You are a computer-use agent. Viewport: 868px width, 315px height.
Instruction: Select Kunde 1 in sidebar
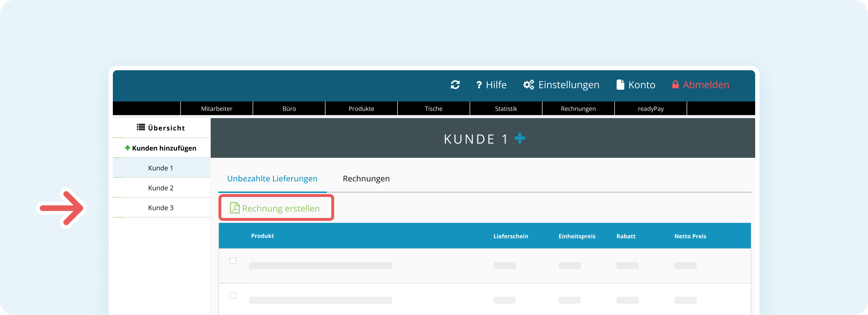(161, 168)
